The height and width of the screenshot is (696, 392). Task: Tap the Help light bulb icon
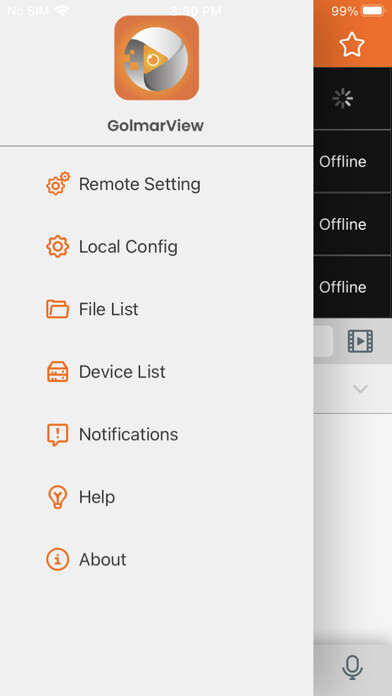(x=58, y=497)
